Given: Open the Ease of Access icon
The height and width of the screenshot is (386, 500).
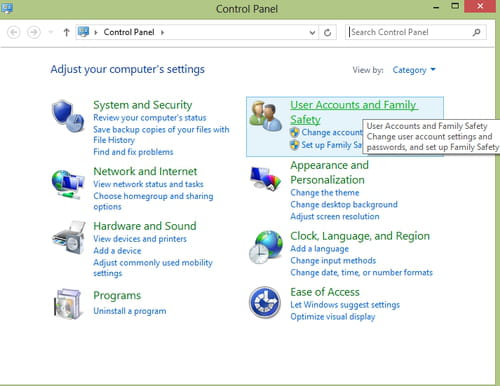Looking at the screenshot, I should tap(265, 302).
